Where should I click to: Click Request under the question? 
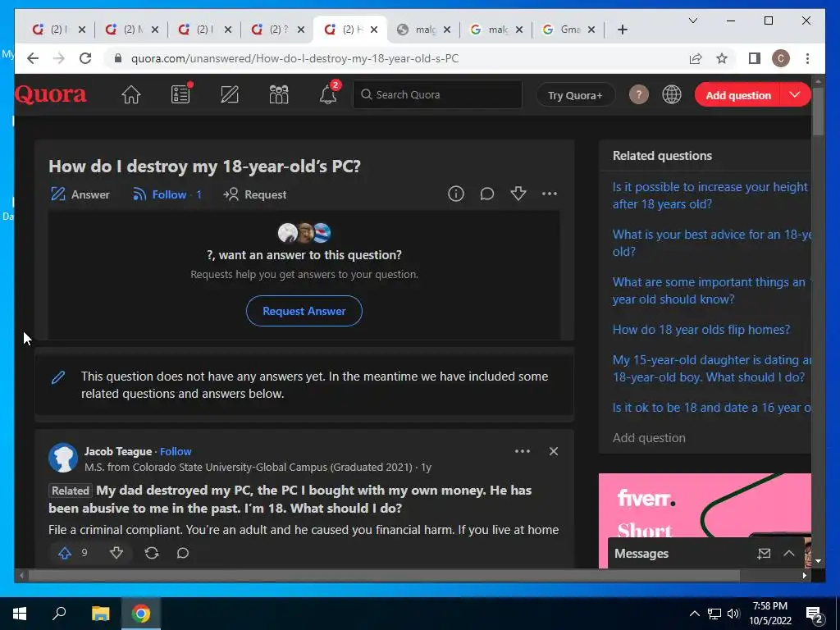(255, 194)
